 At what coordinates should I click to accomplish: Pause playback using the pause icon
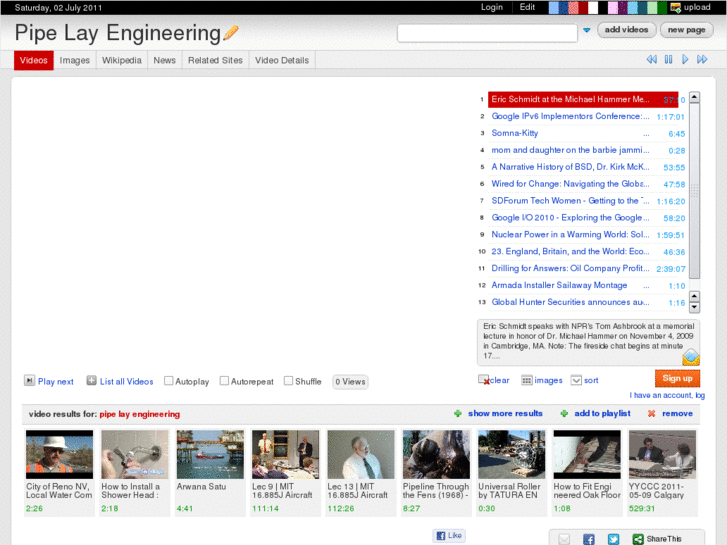(x=668, y=59)
